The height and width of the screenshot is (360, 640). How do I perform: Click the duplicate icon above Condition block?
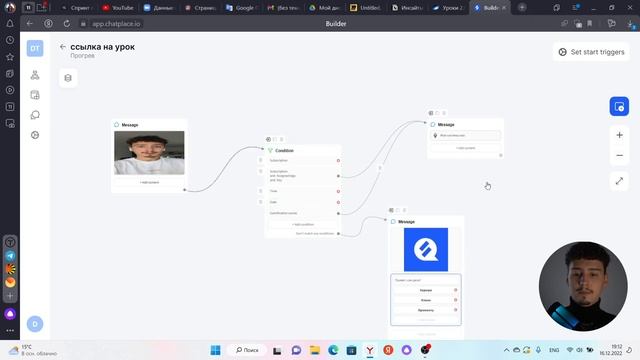coord(275,140)
